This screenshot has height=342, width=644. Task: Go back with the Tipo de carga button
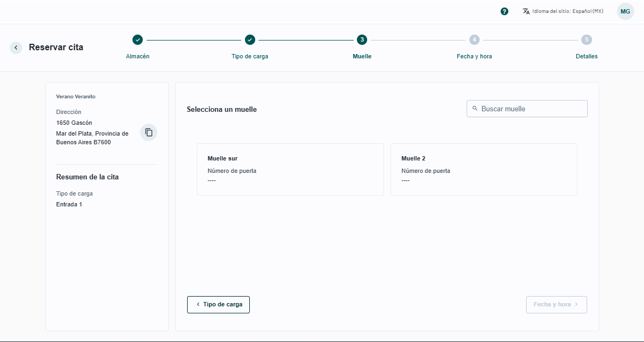[x=218, y=305]
